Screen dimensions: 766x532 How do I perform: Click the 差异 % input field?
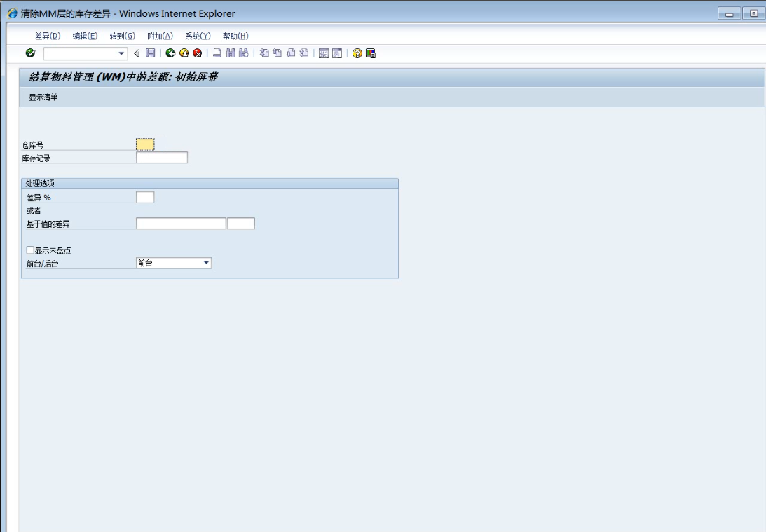click(145, 198)
